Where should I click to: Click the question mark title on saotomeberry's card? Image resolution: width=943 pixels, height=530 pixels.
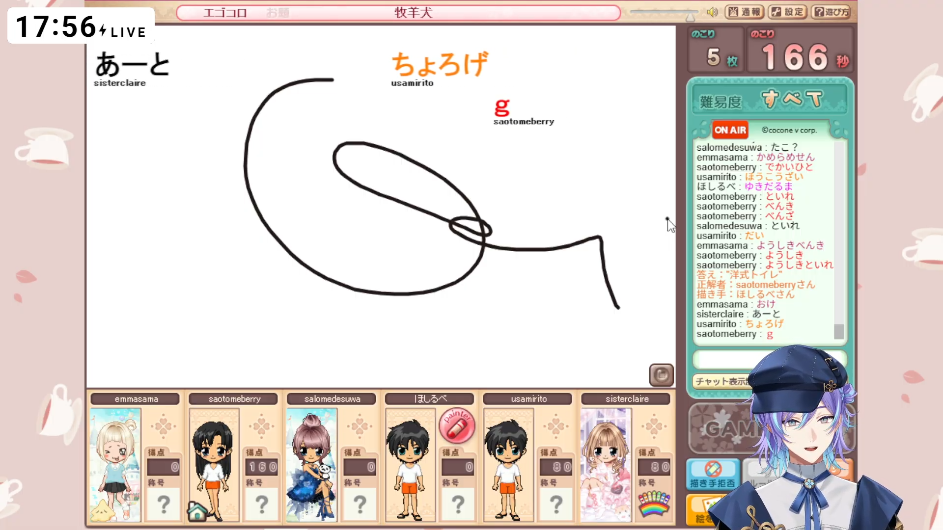pyautogui.click(x=262, y=504)
